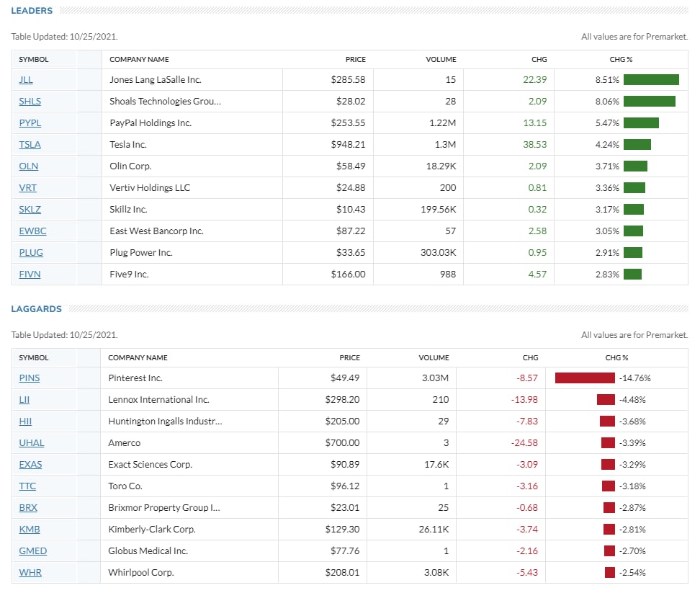Click Amerco price $700.00
Screen dimensions: 700x593
point(342,443)
